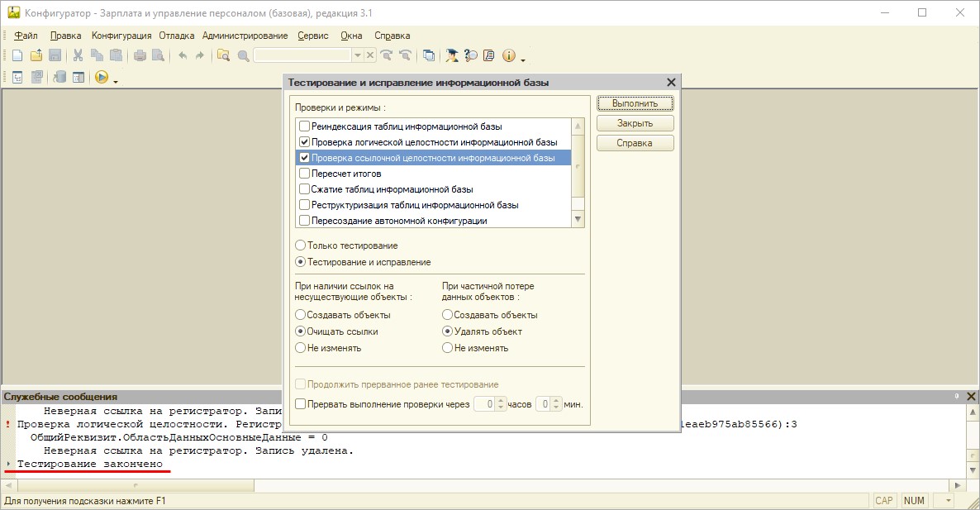Viewport: 980px width, 510px height.
Task: Check Сжатие таблиц информационной базы
Action: tap(304, 188)
